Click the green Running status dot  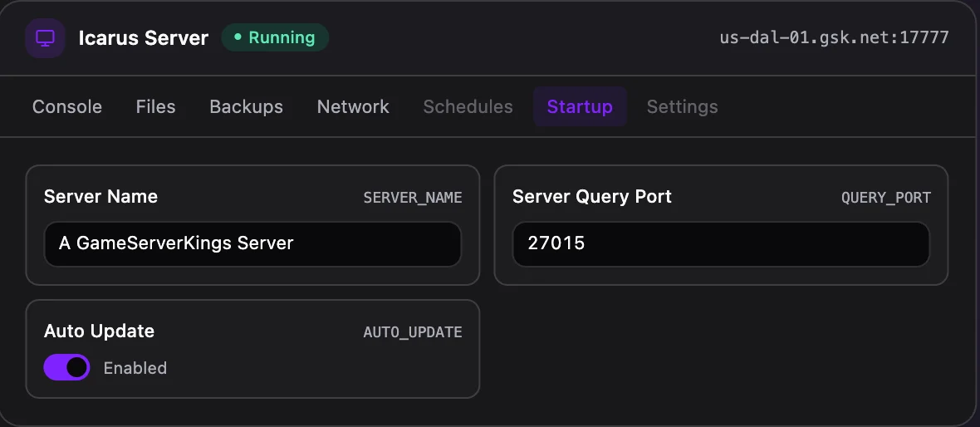(238, 37)
